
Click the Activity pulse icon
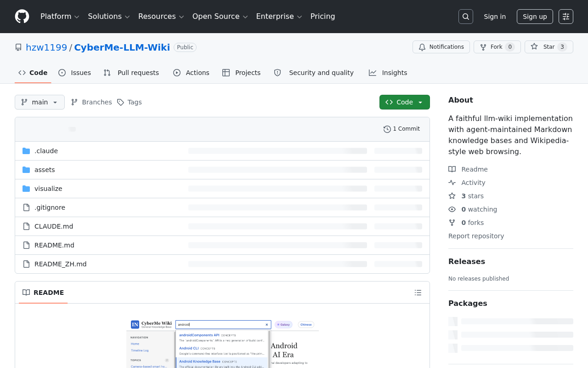tap(452, 183)
